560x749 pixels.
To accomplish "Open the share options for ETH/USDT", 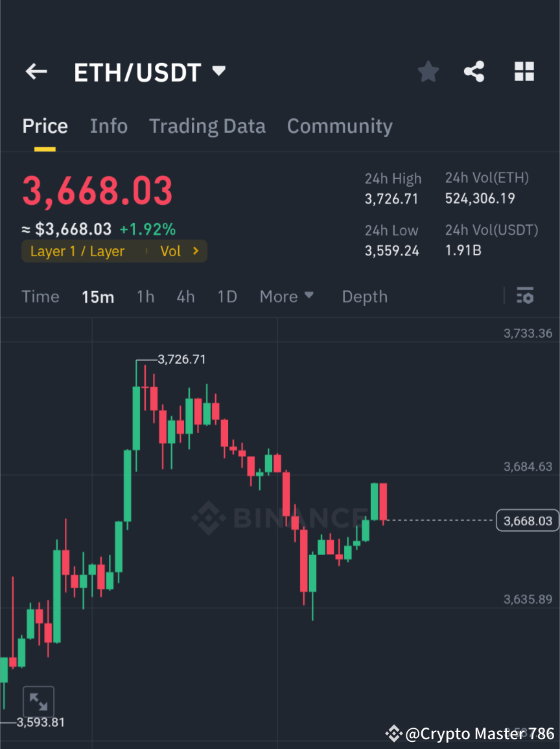I will [x=474, y=71].
